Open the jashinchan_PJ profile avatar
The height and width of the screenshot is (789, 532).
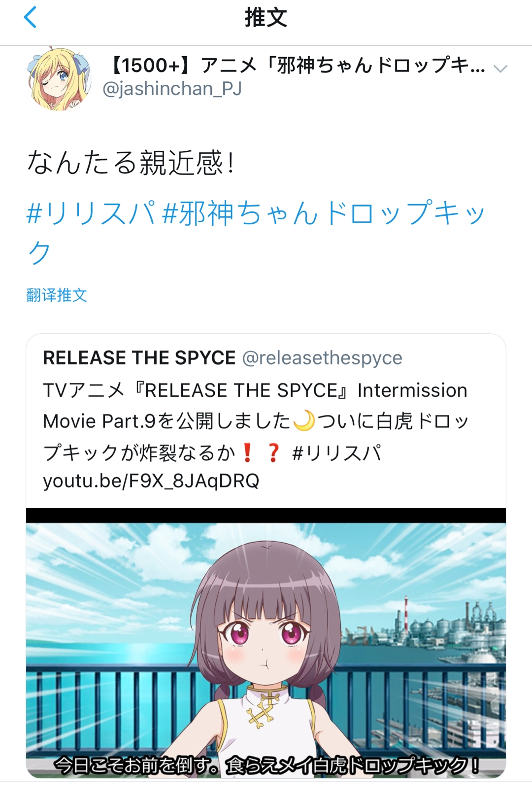point(59,79)
